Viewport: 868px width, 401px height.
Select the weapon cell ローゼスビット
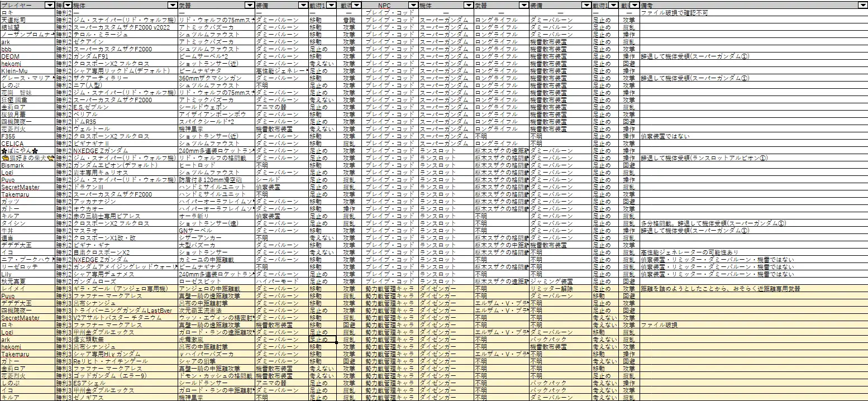216,281
